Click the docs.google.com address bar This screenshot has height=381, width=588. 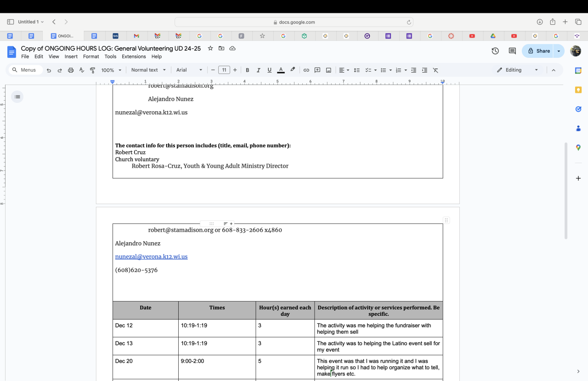click(294, 22)
